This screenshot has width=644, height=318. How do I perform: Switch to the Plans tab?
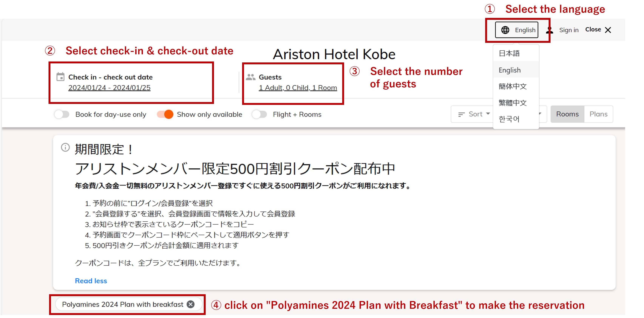pyautogui.click(x=598, y=114)
